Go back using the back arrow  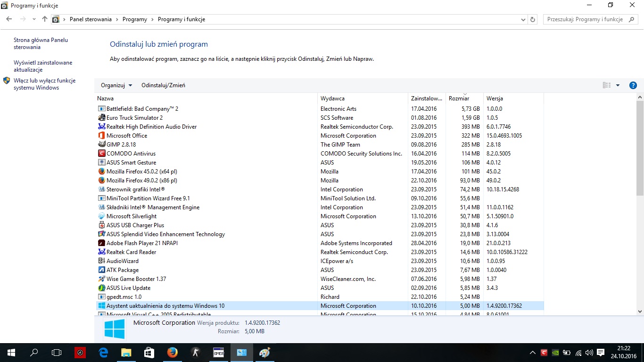(9, 19)
